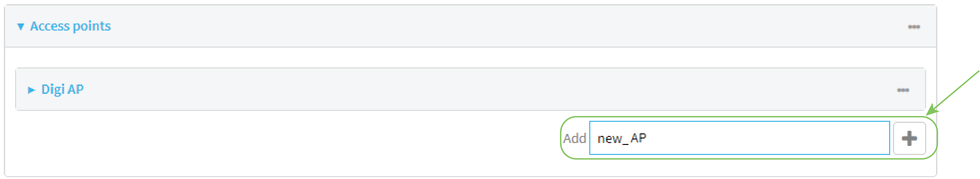Open the Access points ellipsis menu
The height and width of the screenshot is (179, 980).
tap(913, 27)
